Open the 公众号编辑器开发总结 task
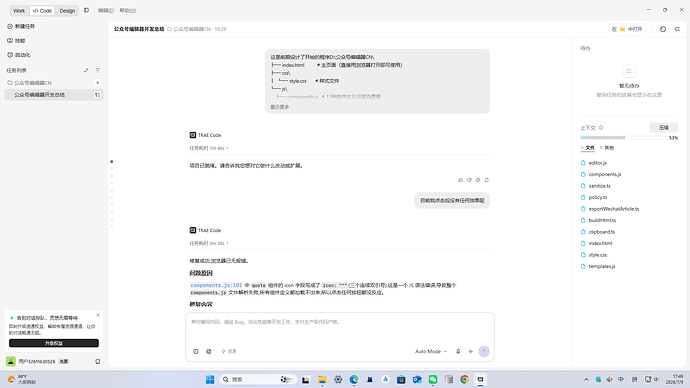Screen dimensions: 690x388 click(x=53, y=95)
